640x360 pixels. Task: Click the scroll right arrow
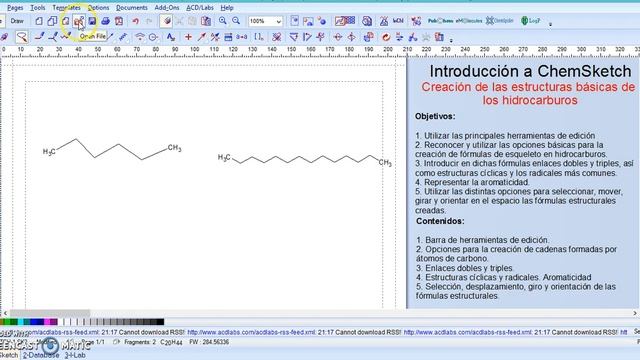click(635, 313)
